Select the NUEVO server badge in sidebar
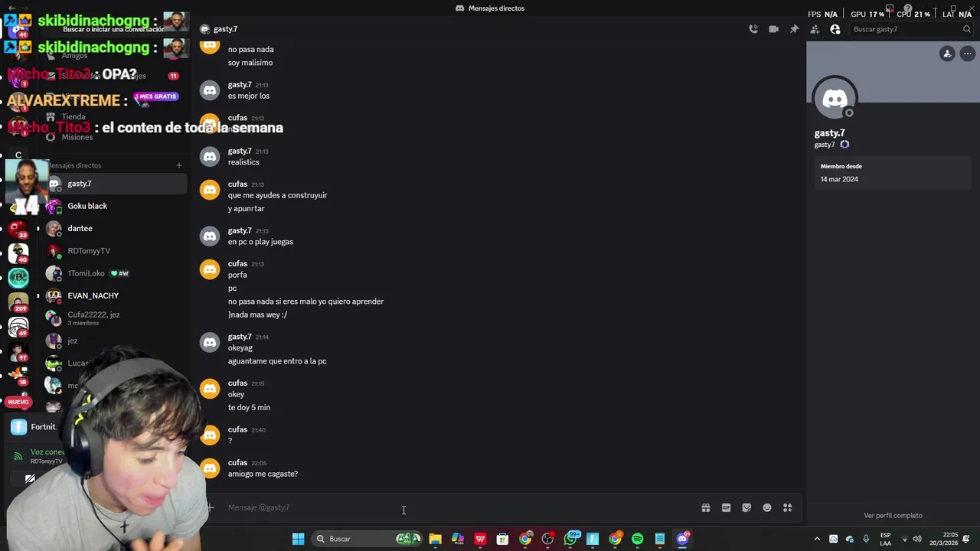This screenshot has width=980, height=551. coord(18,402)
